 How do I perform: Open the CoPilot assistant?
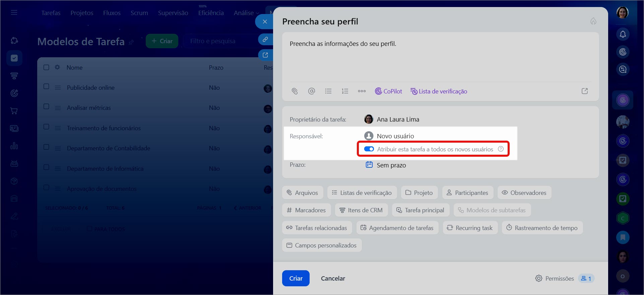pos(388,91)
